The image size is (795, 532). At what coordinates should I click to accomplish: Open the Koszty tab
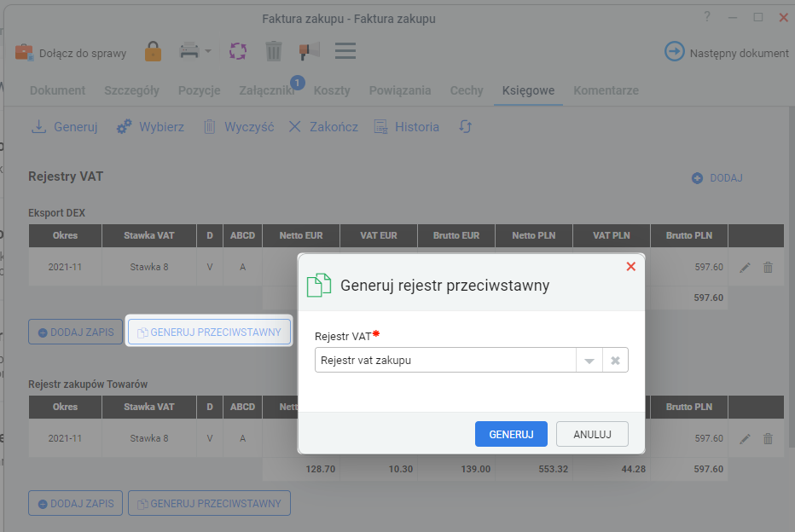click(x=332, y=90)
